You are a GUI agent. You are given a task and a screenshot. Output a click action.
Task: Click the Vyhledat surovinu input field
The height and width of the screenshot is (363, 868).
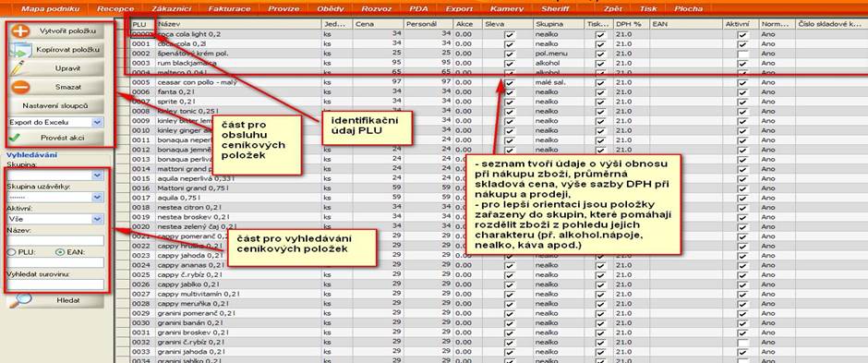[x=55, y=284]
